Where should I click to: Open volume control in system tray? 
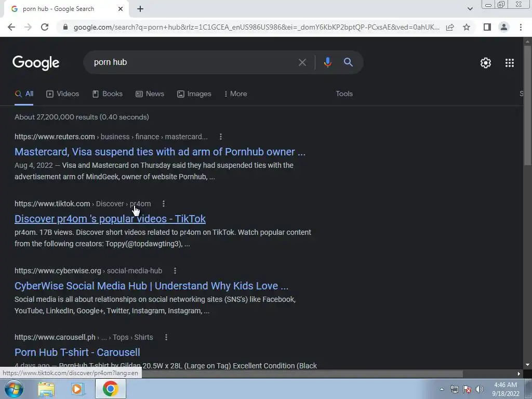coord(480,389)
